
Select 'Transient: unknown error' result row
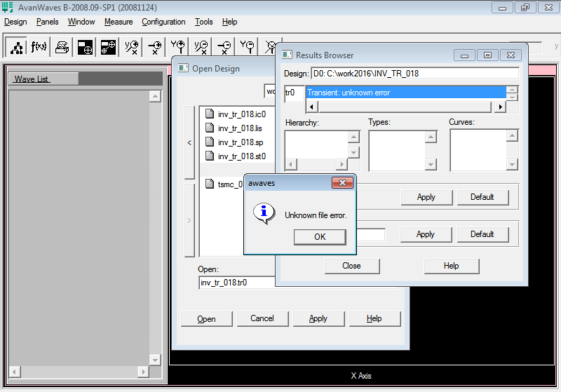[x=406, y=93]
